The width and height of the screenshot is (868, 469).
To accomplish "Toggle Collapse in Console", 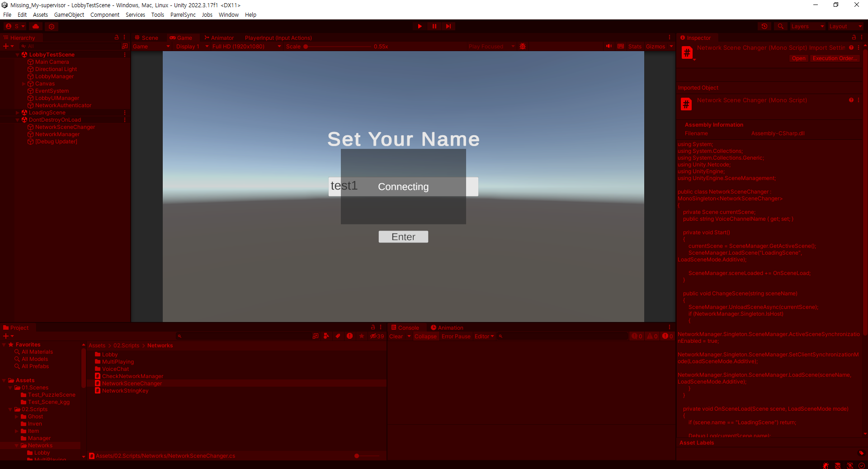I will click(425, 336).
